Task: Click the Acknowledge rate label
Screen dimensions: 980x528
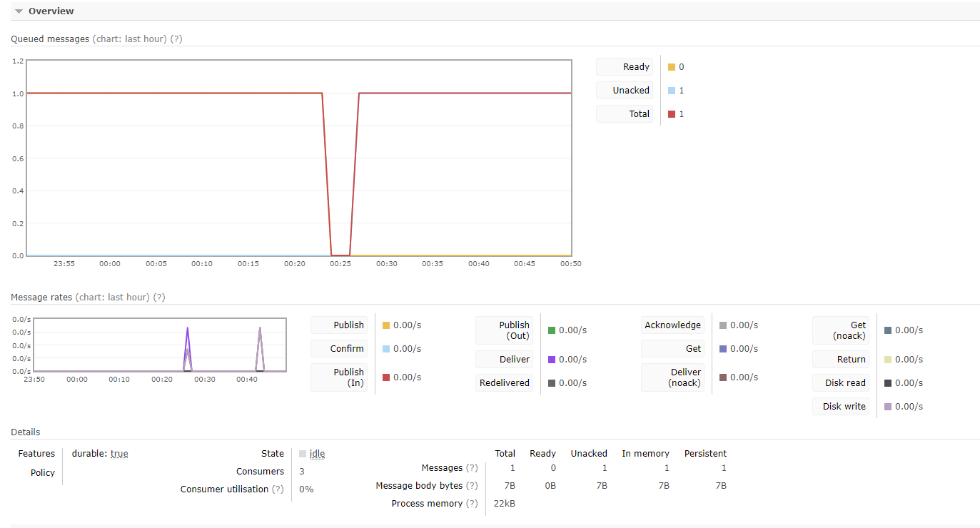Action: coord(672,325)
